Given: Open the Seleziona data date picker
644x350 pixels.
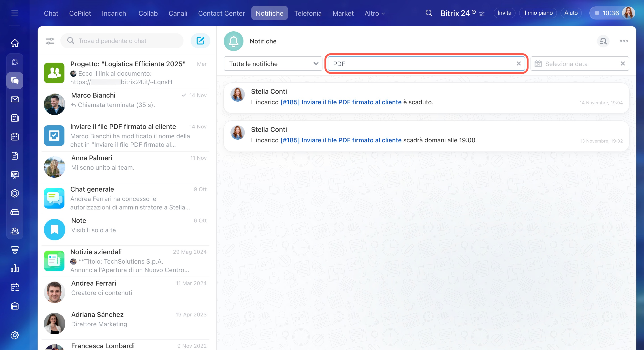Looking at the screenshot, I should pos(575,64).
